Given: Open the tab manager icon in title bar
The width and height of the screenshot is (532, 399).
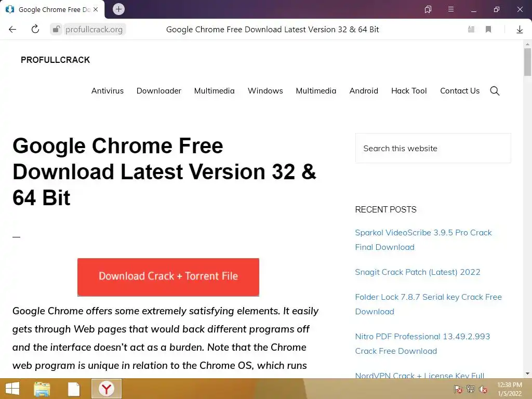Looking at the screenshot, I should tap(428, 9).
